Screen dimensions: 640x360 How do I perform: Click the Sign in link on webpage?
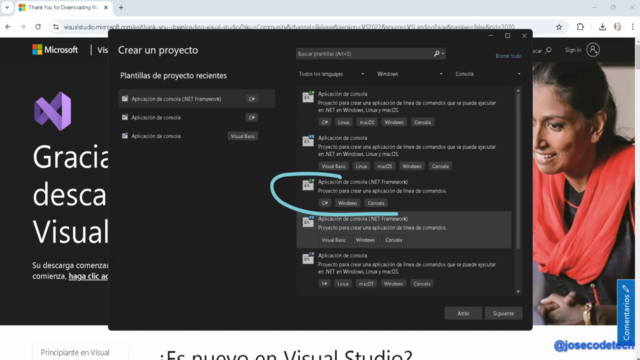(573, 50)
